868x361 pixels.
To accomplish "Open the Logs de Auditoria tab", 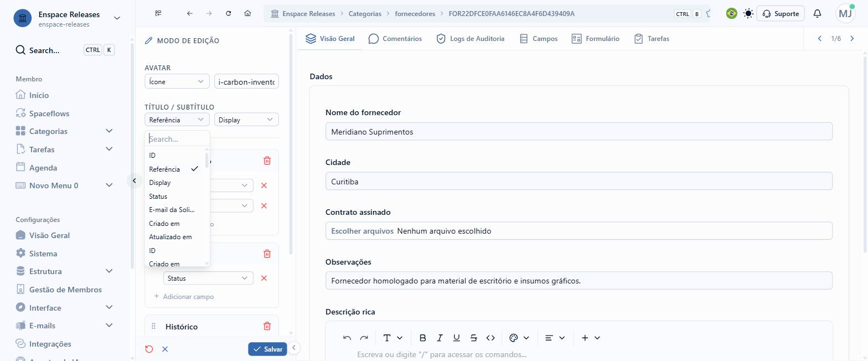I will (470, 38).
